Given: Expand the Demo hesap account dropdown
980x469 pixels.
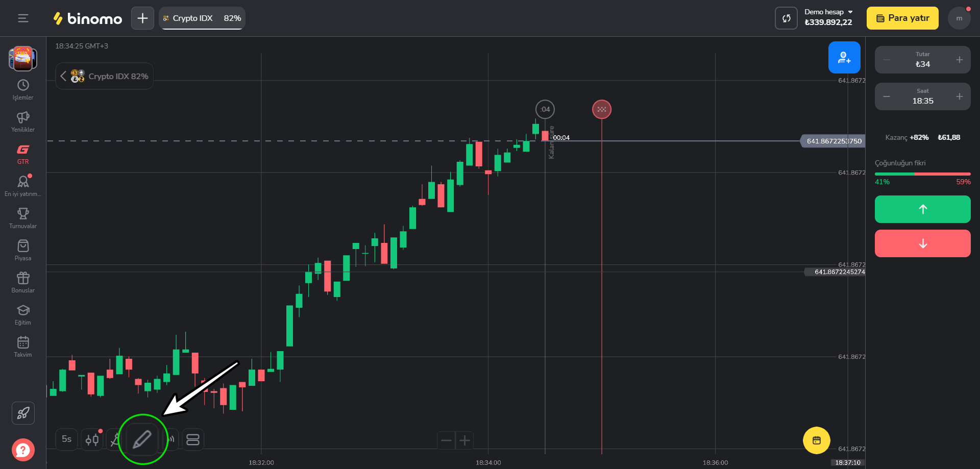Looking at the screenshot, I should 829,12.
